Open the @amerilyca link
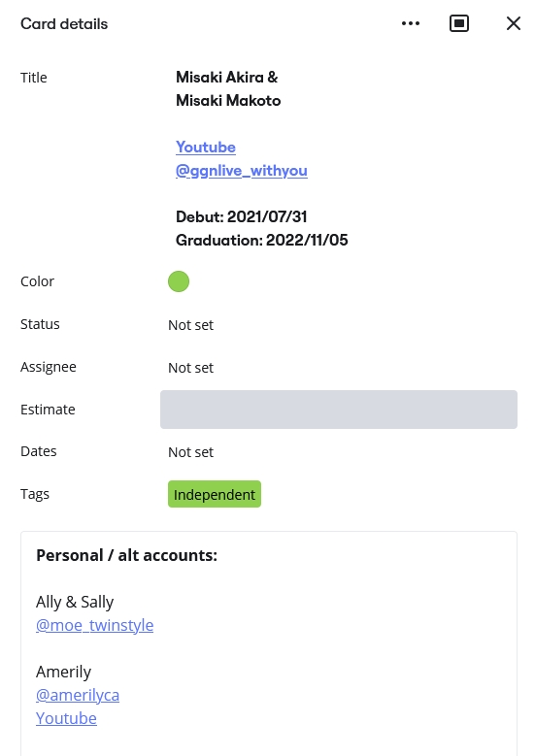The image size is (535, 756). coord(78,695)
